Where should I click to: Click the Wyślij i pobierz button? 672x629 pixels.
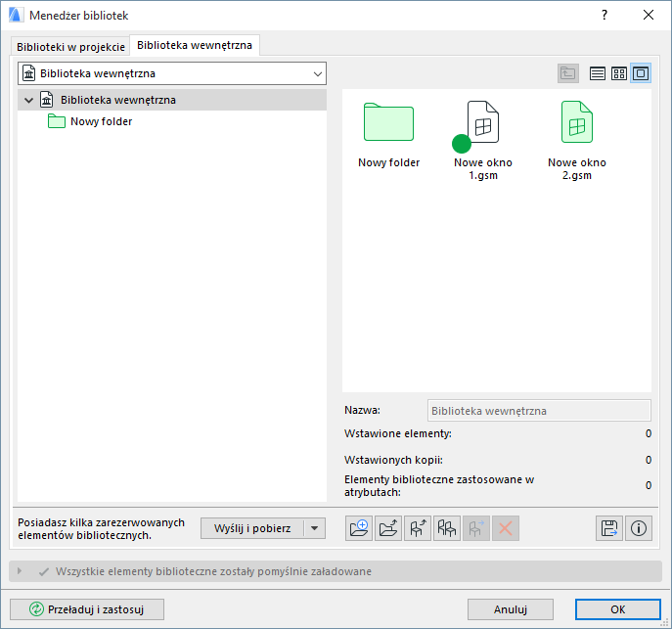(252, 528)
